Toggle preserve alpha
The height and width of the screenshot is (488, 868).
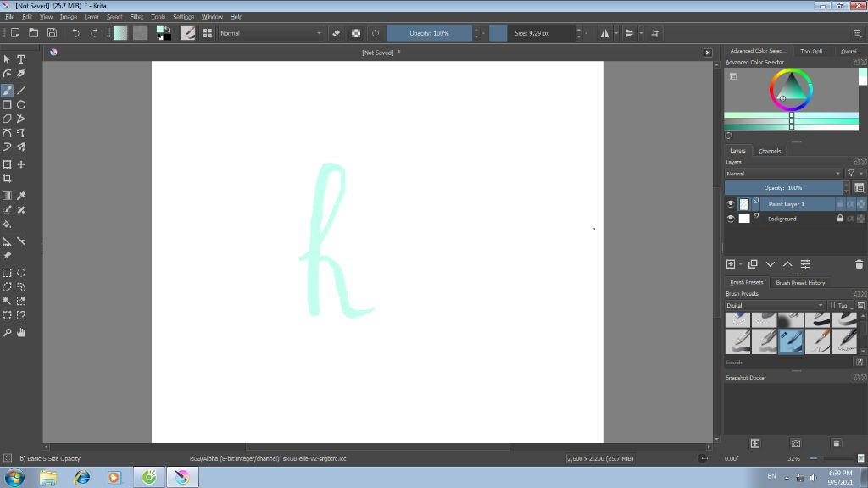(x=356, y=33)
